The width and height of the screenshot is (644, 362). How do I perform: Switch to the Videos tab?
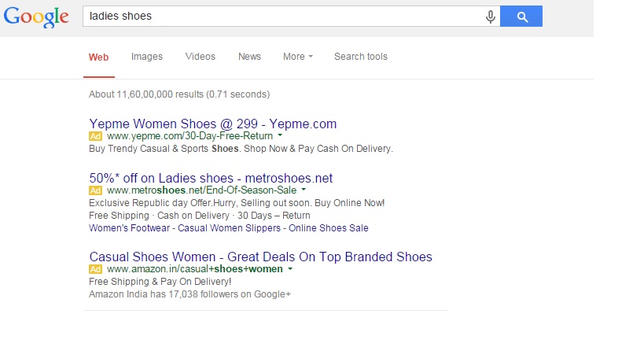tap(200, 57)
